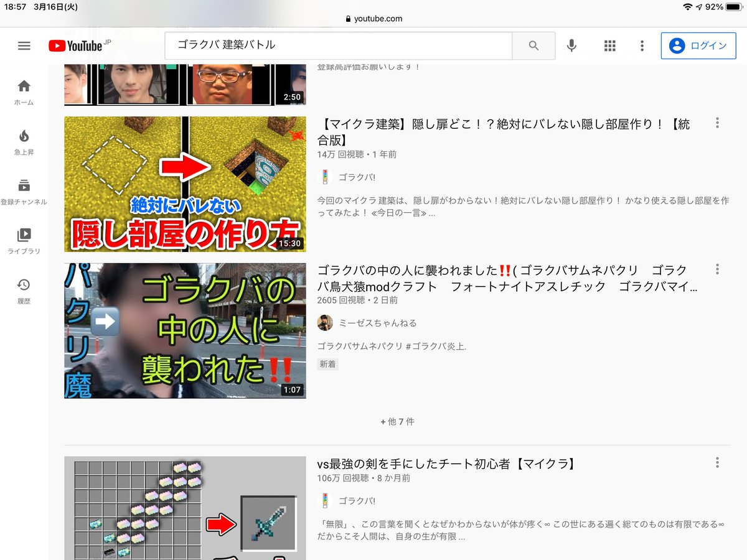Open the hamburger guide menu

[x=24, y=45]
